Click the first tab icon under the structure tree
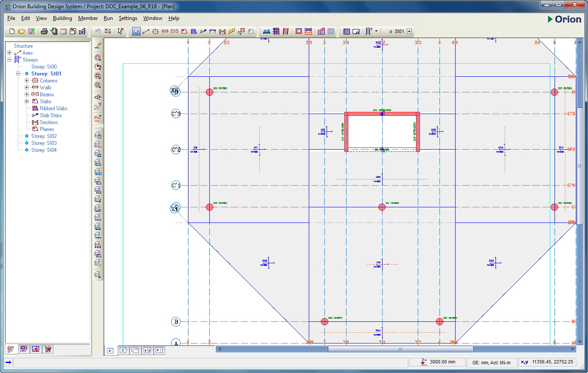This screenshot has width=588, height=373. [11, 349]
